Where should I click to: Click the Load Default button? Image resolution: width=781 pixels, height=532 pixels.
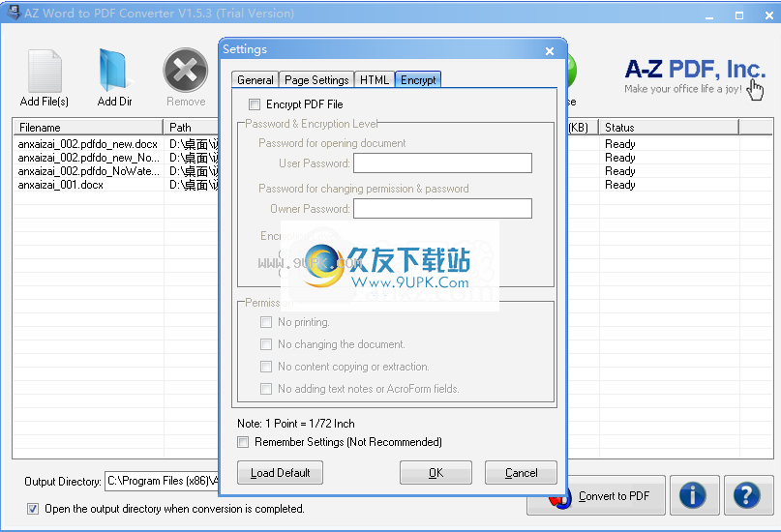[x=280, y=473]
